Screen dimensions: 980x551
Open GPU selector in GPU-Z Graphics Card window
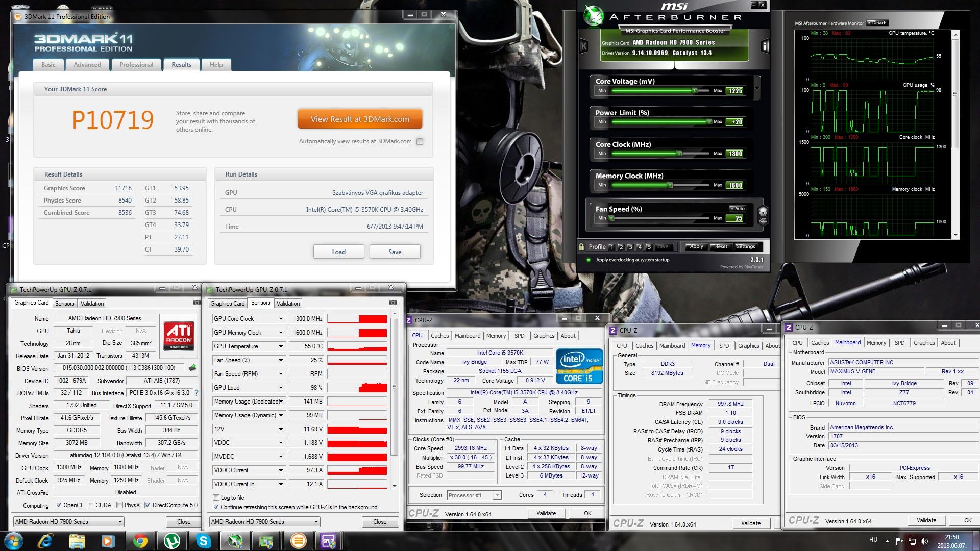68,522
